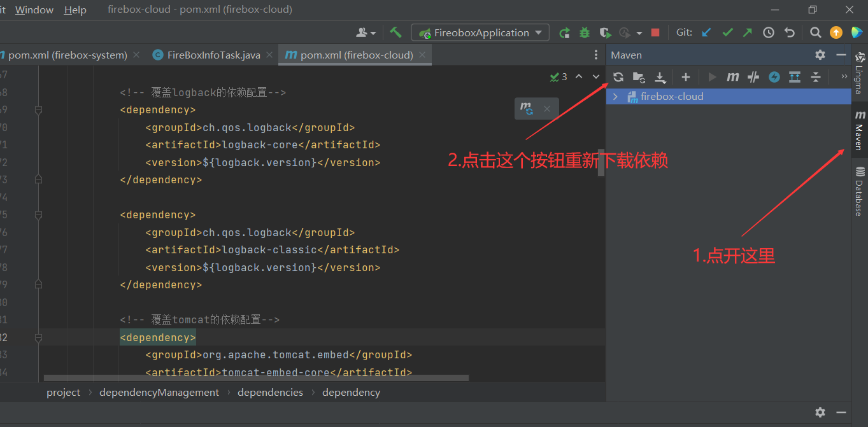Click Git Rollback undo arrow
868x427 pixels.
(790, 32)
